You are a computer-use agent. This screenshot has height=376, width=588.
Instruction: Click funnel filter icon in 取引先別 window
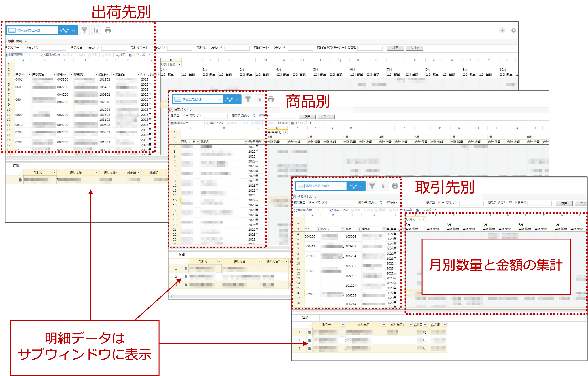pyautogui.click(x=372, y=186)
